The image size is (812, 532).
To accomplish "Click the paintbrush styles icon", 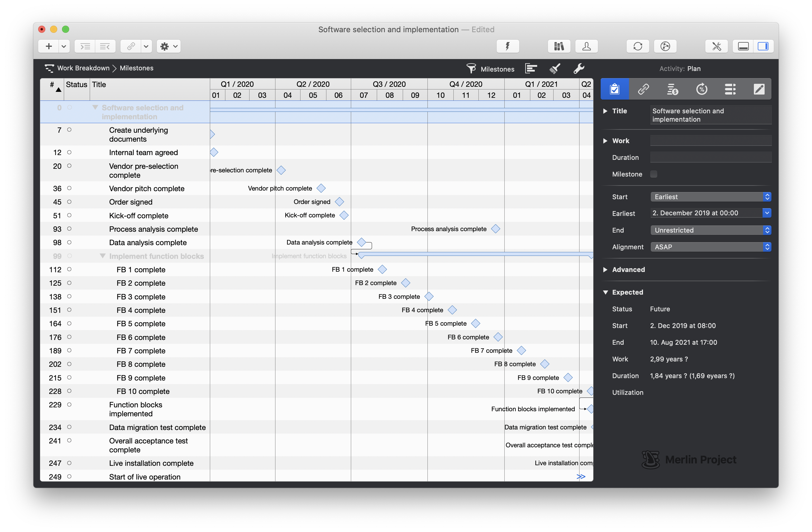I will pos(555,69).
